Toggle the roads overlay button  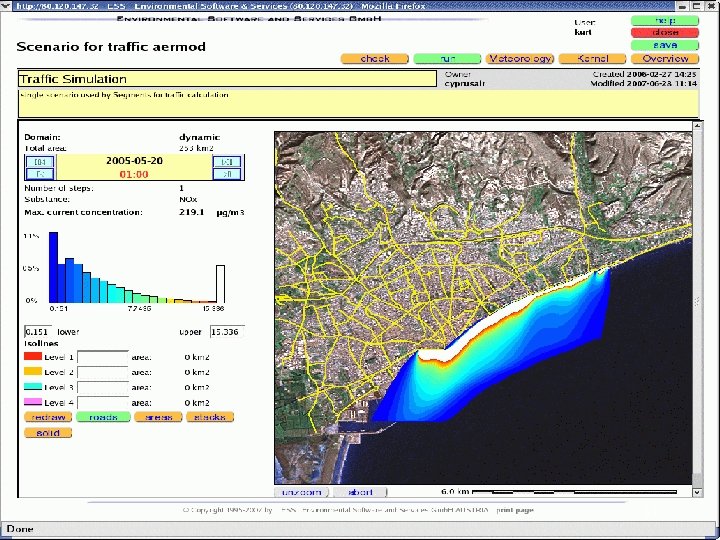[103, 417]
